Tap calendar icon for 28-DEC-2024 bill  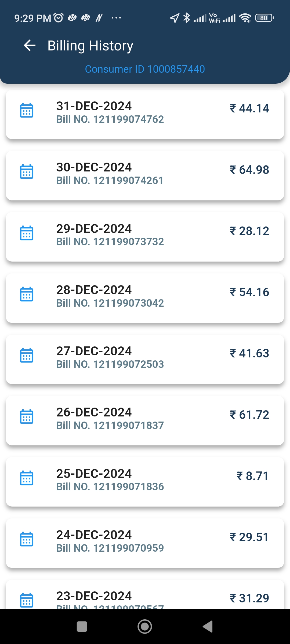(x=27, y=294)
